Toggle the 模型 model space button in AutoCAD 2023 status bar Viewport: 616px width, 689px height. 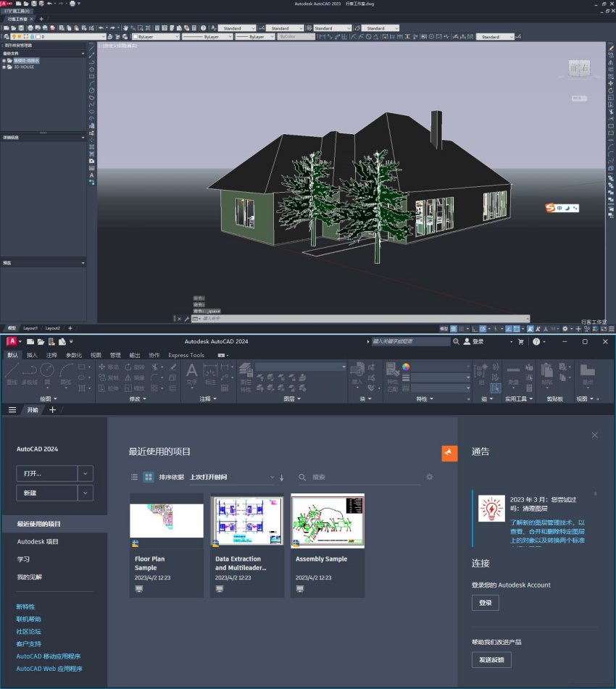444,329
